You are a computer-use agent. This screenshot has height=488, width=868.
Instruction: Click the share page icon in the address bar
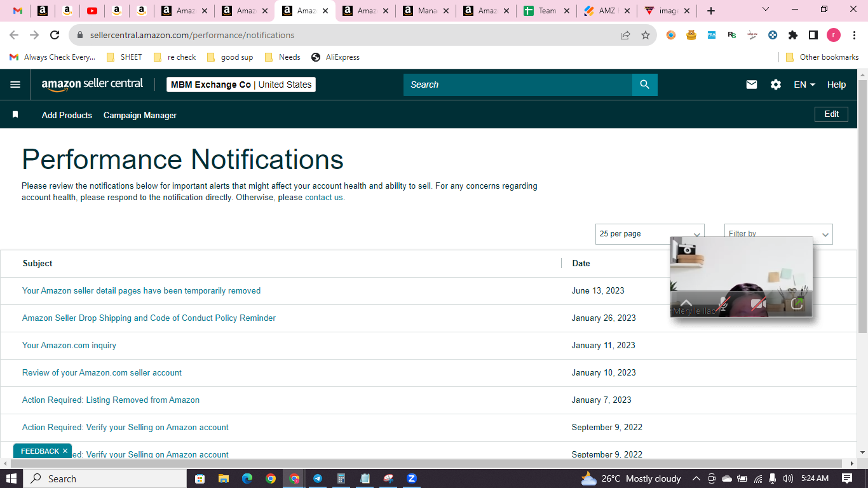(625, 35)
